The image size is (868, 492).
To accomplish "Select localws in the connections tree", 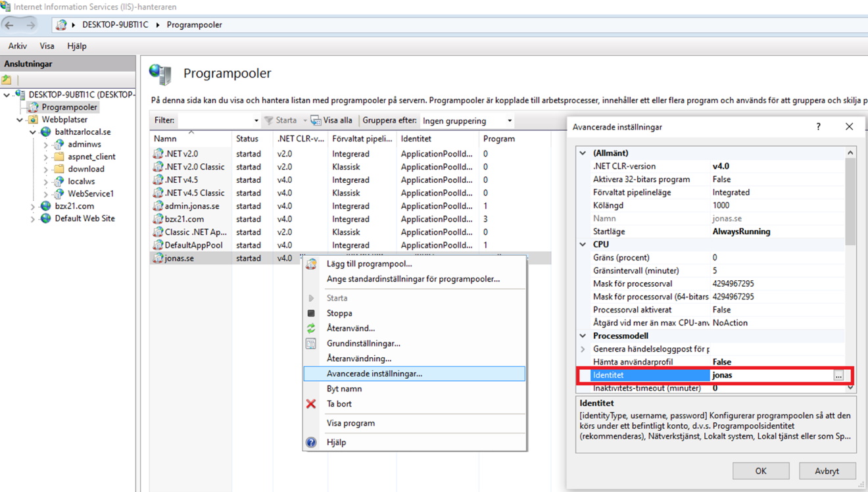I will click(82, 182).
